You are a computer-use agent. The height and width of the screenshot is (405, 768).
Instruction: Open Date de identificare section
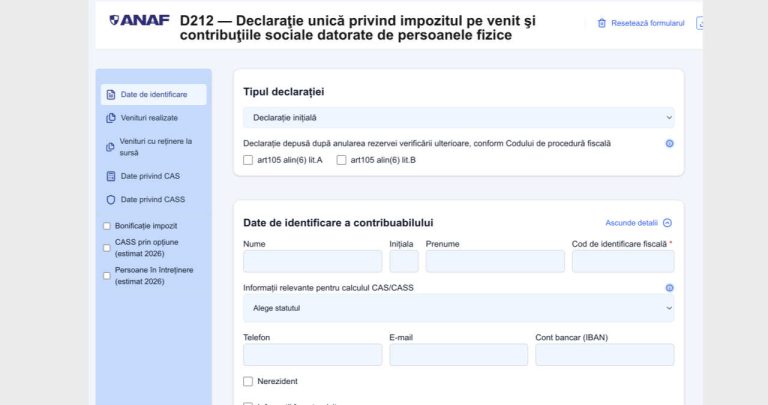click(153, 95)
